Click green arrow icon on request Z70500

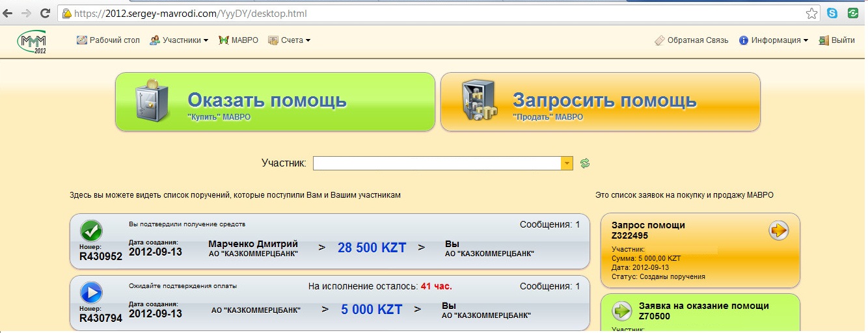click(x=622, y=311)
